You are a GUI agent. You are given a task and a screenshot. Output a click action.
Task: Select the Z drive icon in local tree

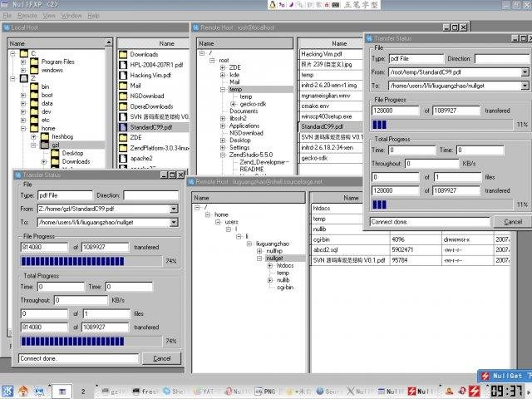click(24, 78)
